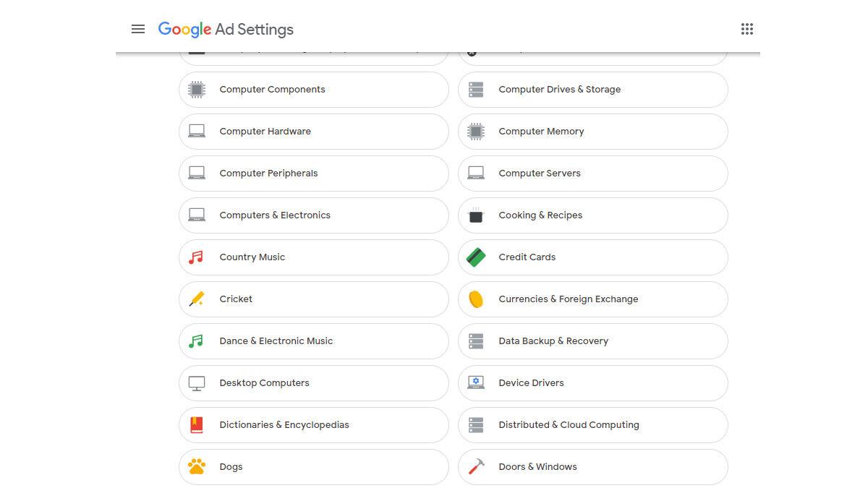Click the cooking pot icon

tap(476, 215)
